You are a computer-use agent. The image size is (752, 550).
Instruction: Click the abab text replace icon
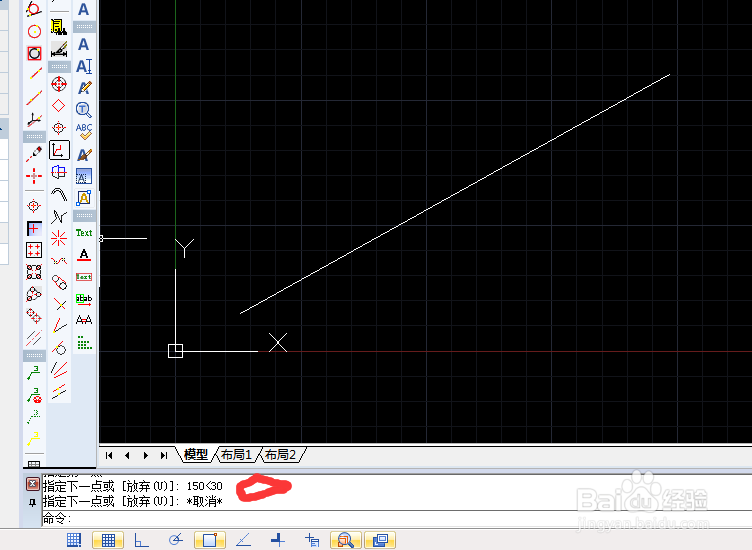point(84,299)
